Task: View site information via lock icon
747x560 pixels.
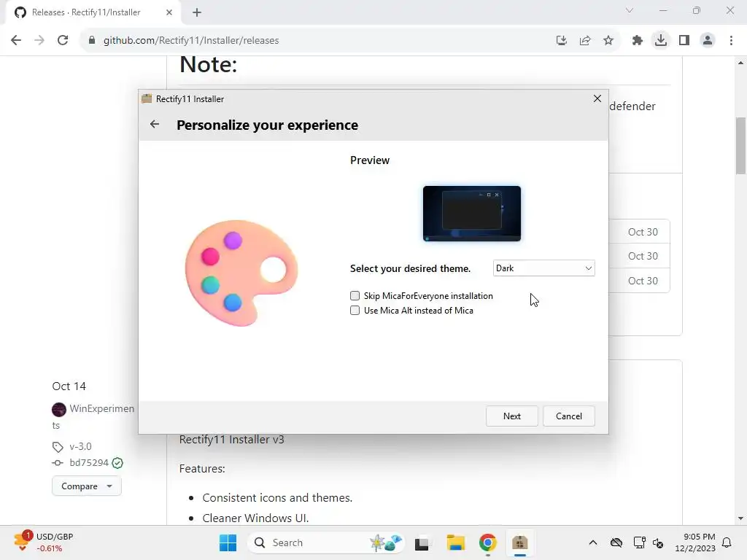Action: [92, 41]
